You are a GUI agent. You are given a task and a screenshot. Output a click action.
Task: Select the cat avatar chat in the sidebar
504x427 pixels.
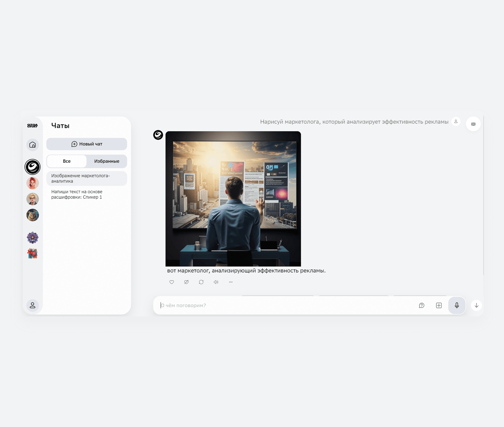point(32,215)
